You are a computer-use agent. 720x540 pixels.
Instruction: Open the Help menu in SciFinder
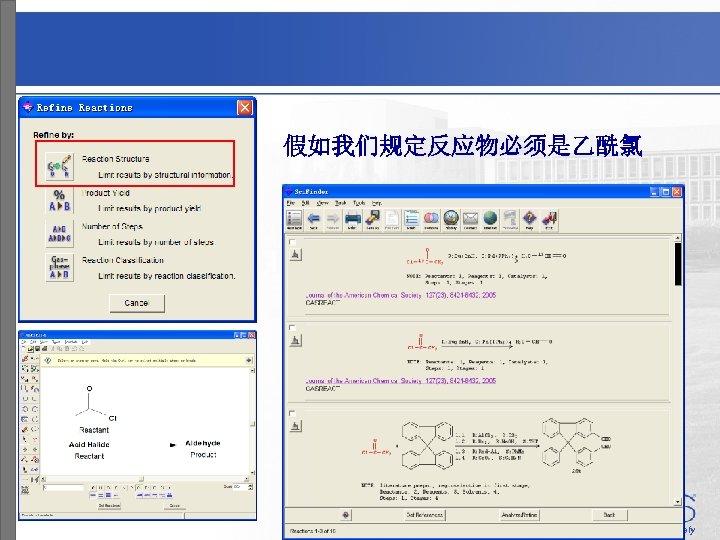point(377,203)
